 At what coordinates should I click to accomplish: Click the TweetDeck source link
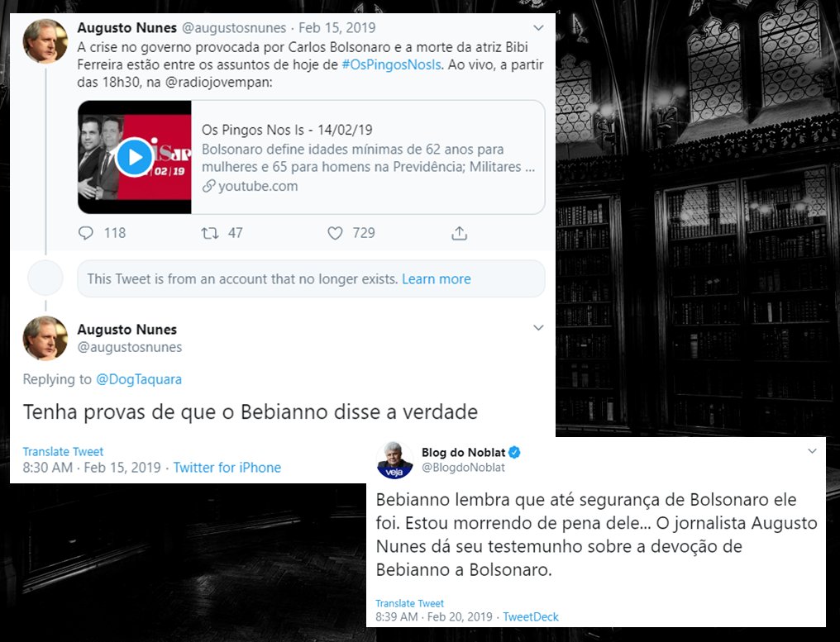[530, 617]
